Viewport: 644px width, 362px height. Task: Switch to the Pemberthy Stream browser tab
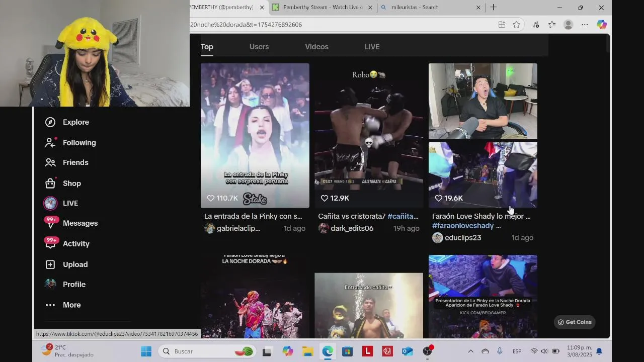click(x=322, y=8)
